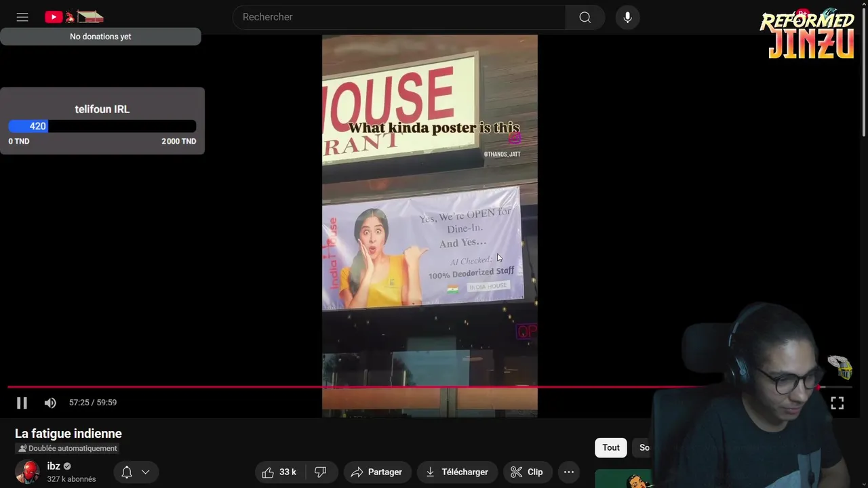868x488 pixels.
Task: Open more actions ellipsis menu
Action: click(569, 472)
